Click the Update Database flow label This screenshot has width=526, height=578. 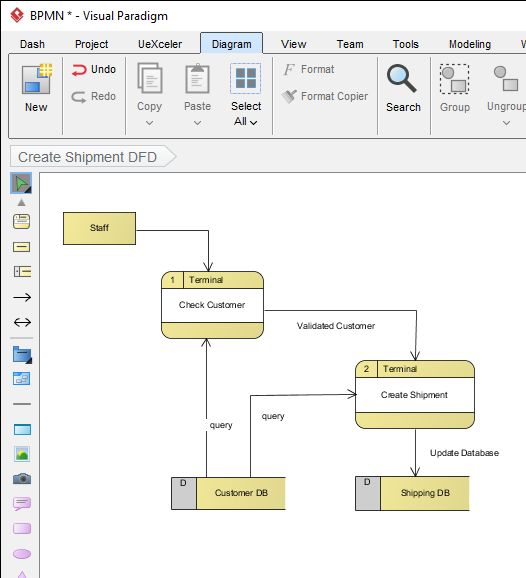click(464, 453)
